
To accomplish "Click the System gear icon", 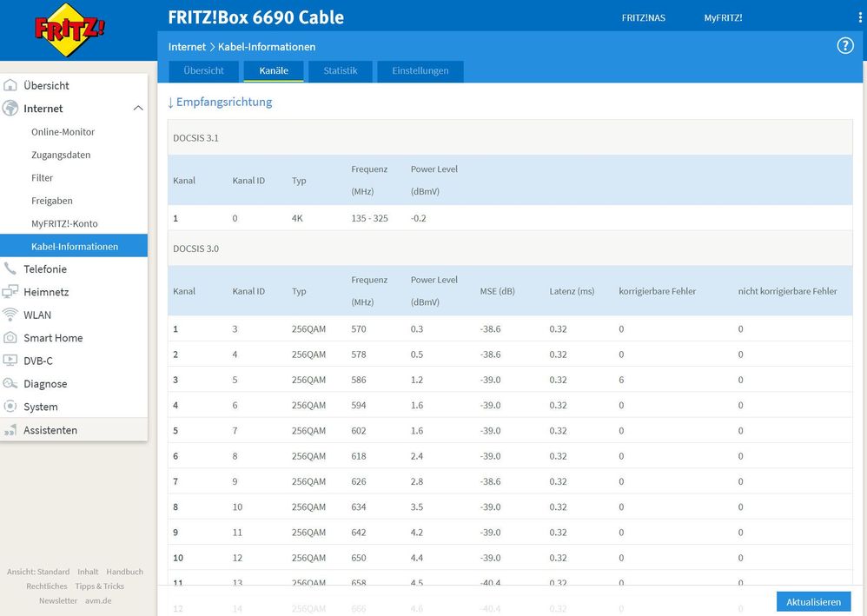I will [x=10, y=407].
